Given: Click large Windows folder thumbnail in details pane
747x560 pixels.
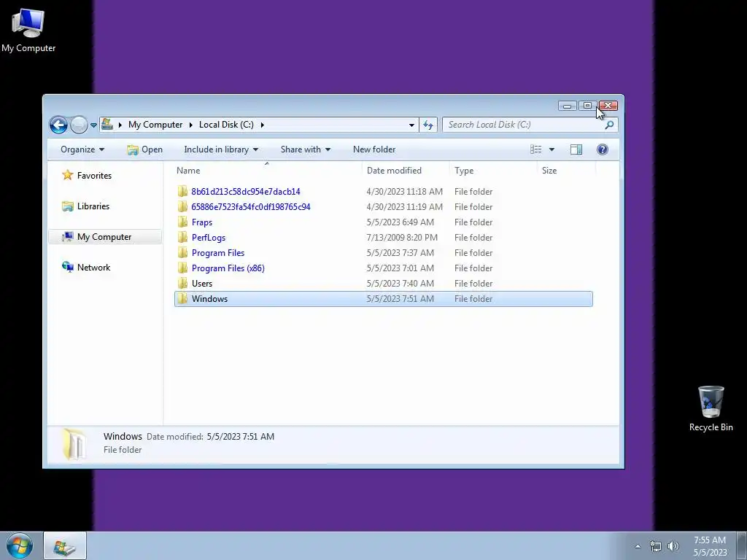Looking at the screenshot, I should pos(74,444).
